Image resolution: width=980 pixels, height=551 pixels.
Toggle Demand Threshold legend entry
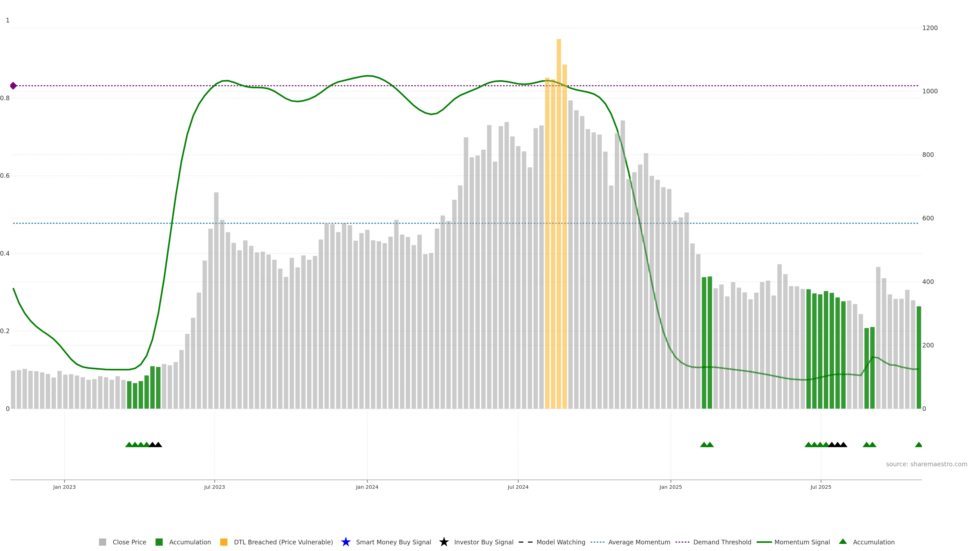(x=722, y=542)
